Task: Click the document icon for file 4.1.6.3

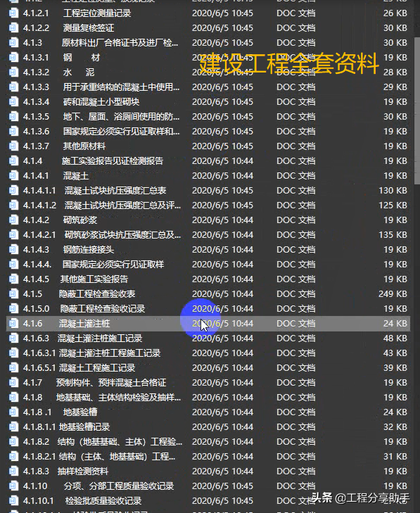Action: point(13,338)
